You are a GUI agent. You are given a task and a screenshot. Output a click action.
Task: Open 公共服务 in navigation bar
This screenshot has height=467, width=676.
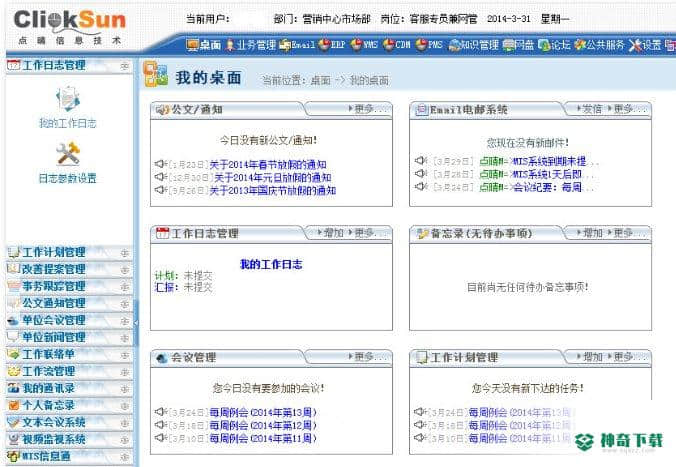(x=599, y=44)
